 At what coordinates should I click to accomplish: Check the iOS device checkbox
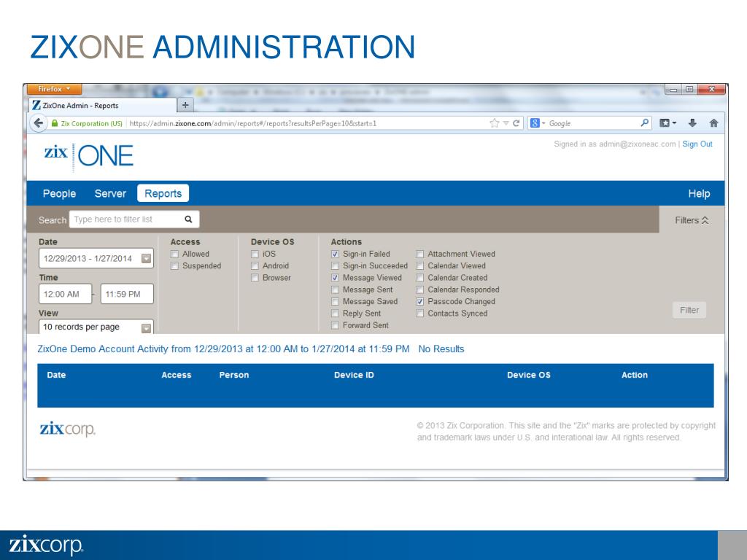click(x=255, y=254)
